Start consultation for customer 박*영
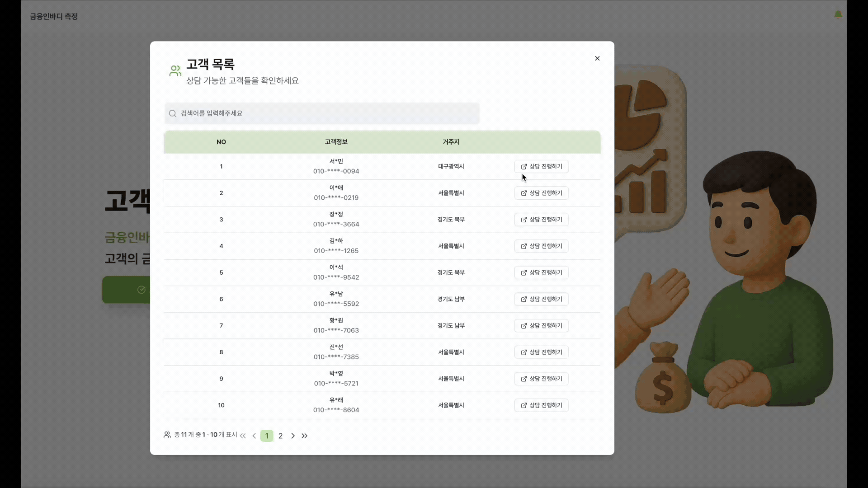This screenshot has height=488, width=868. pos(541,379)
